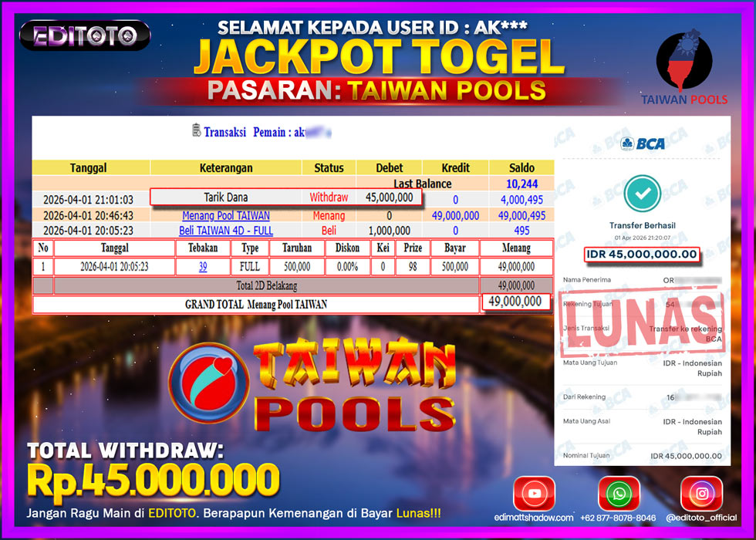
Task: Select the prize value 98
Action: pos(413,267)
